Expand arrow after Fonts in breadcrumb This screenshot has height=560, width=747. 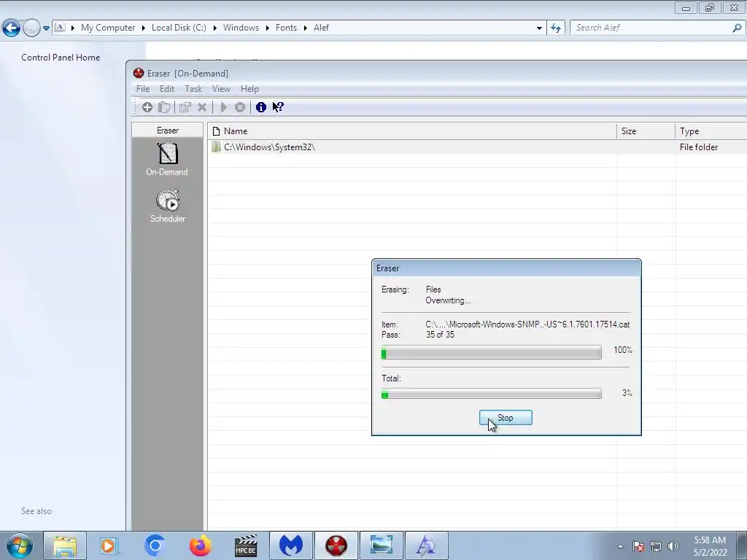(306, 28)
